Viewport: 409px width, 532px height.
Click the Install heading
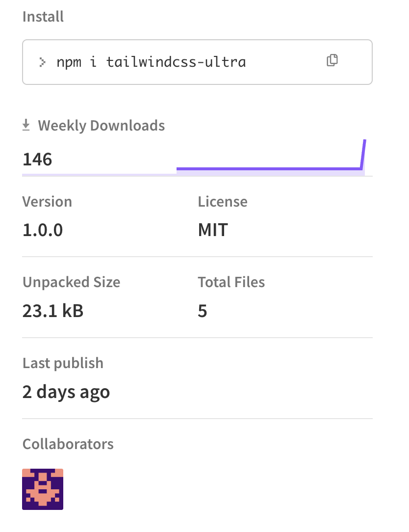click(43, 17)
